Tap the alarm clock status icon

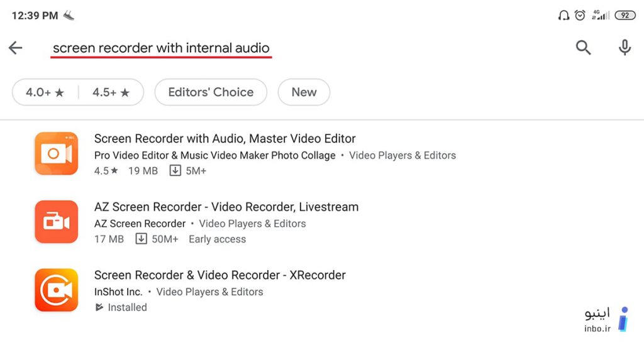pos(580,16)
